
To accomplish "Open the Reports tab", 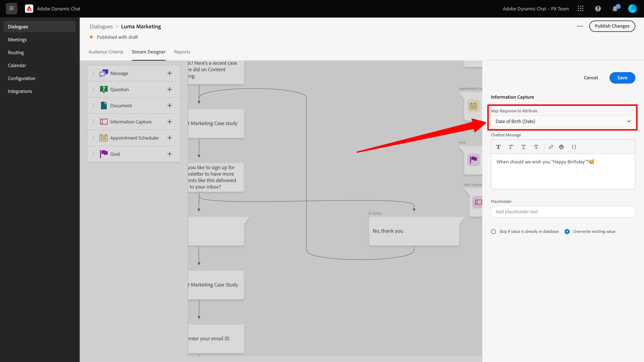I will coord(182,52).
